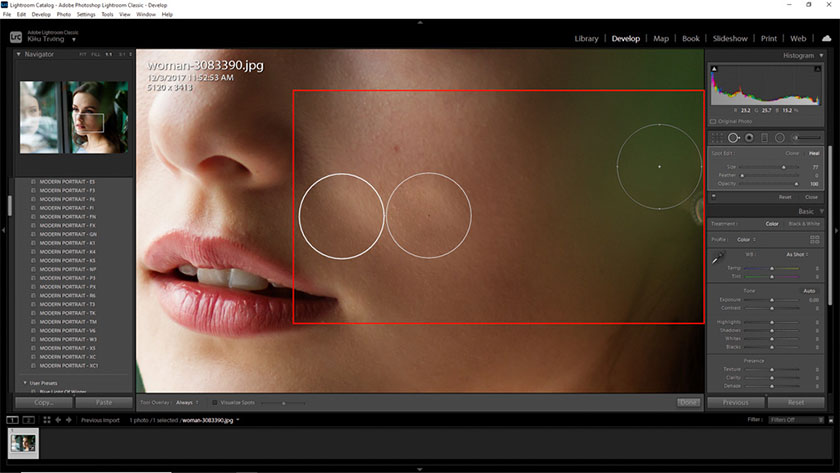The image size is (840, 473).
Task: Select the Spot Removal tool icon
Action: click(733, 138)
